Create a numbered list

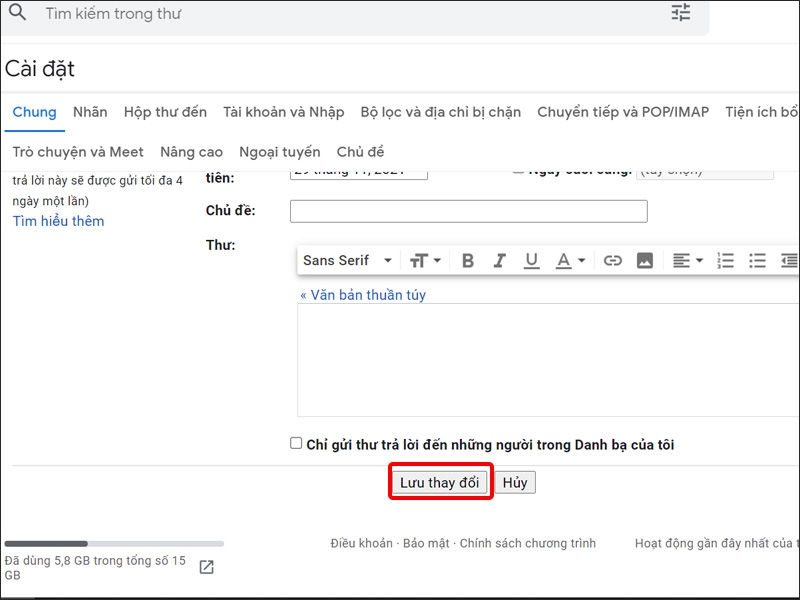pos(726,260)
